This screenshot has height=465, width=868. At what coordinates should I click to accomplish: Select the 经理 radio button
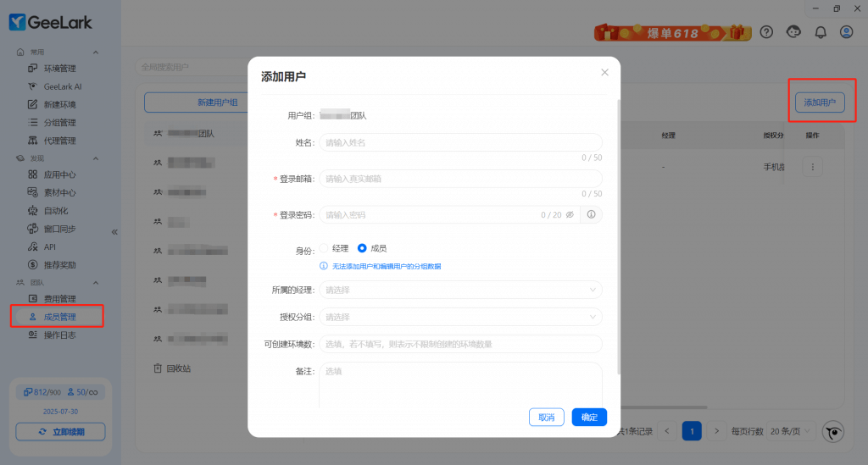point(324,248)
